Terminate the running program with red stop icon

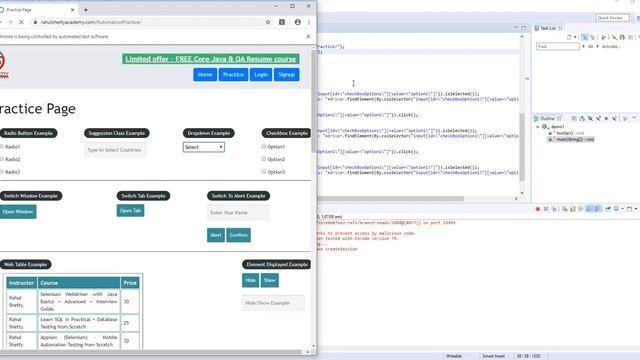[538, 209]
